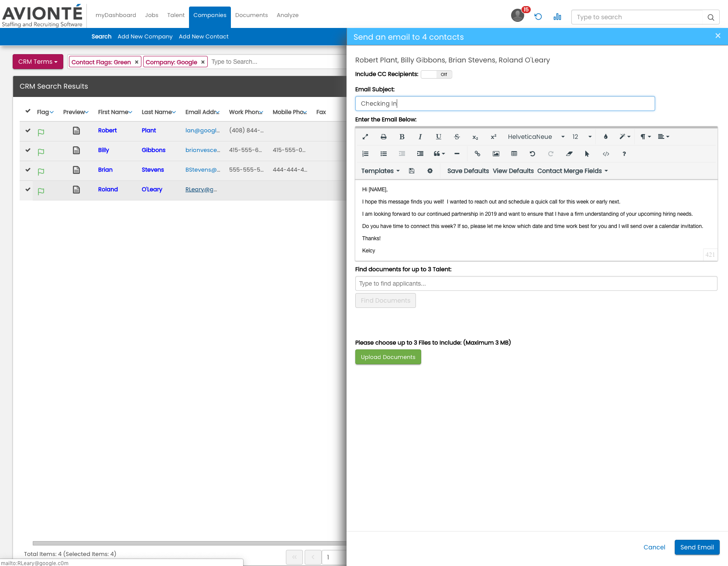Expand the Contact Merge Fields dropdown
The height and width of the screenshot is (566, 728).
(x=572, y=171)
